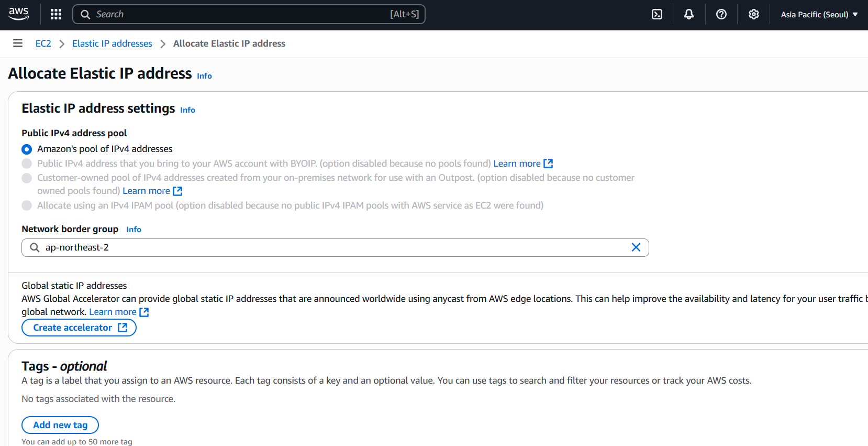
Task: Open Info link for Network border group
Action: (x=133, y=230)
